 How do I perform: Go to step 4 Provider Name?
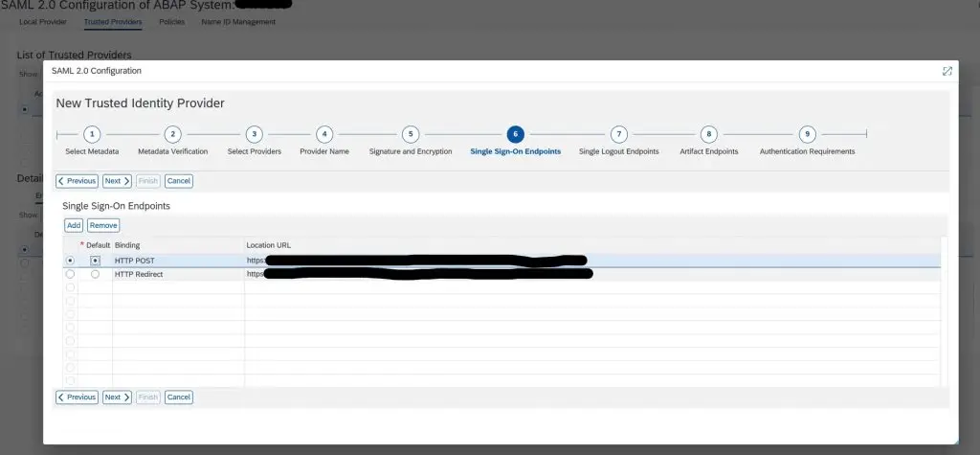point(324,134)
